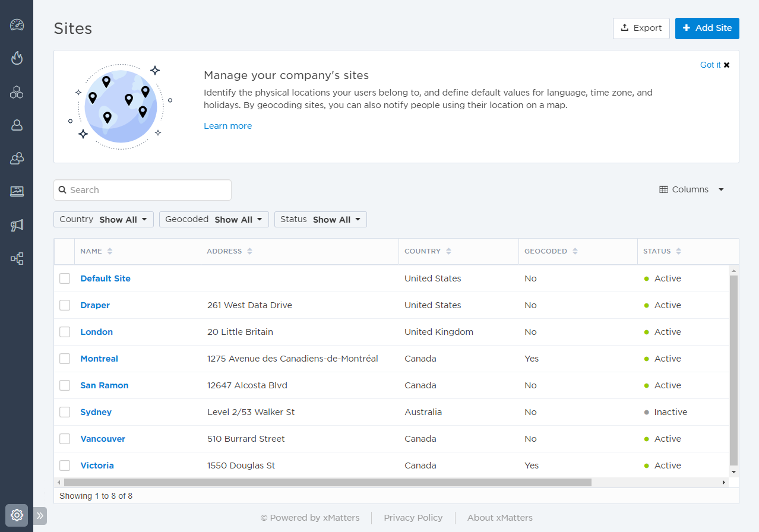Check the Sydney row checkbox
This screenshot has height=532, width=759.
click(x=65, y=412)
